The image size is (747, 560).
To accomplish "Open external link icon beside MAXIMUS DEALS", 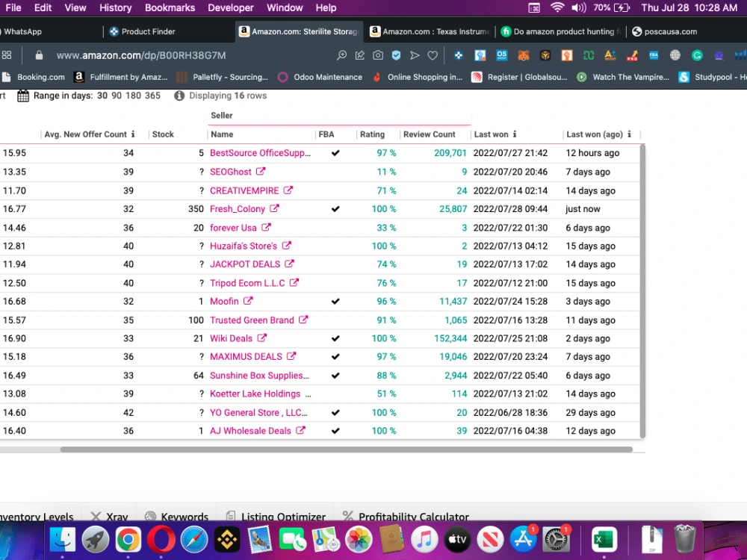I will point(291,355).
